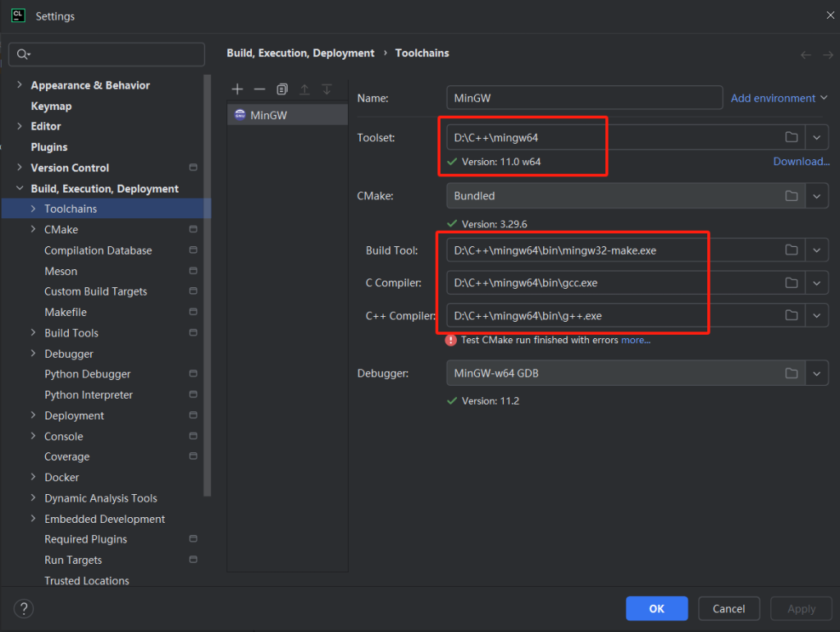Image resolution: width=840 pixels, height=632 pixels.
Task: Click project-level marker icon beside Coverage
Action: [x=194, y=456]
